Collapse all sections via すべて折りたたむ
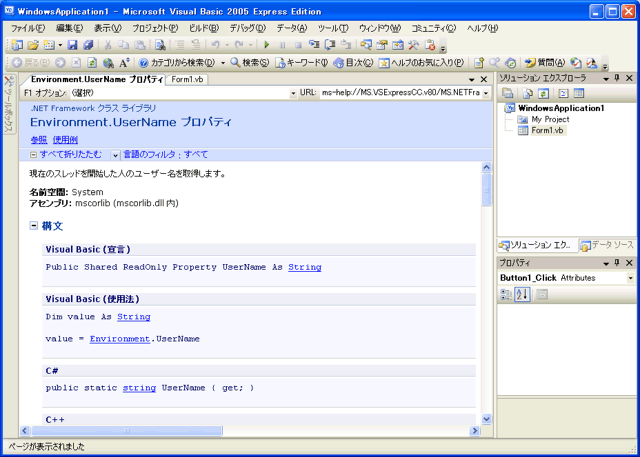This screenshot has height=457, width=640. click(x=65, y=155)
